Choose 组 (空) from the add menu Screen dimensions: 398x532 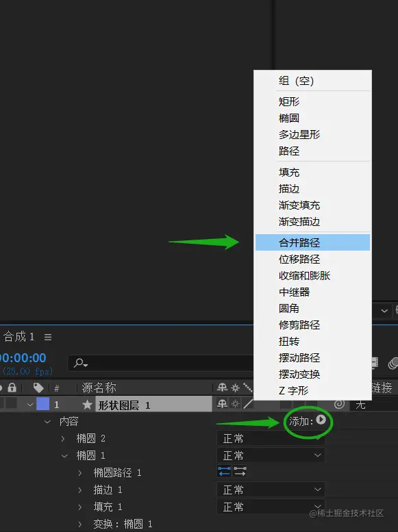[312, 81]
